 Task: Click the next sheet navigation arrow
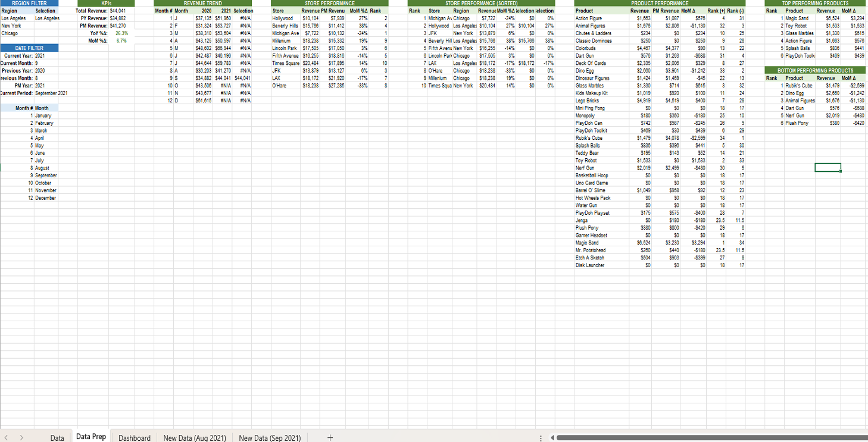click(23, 437)
